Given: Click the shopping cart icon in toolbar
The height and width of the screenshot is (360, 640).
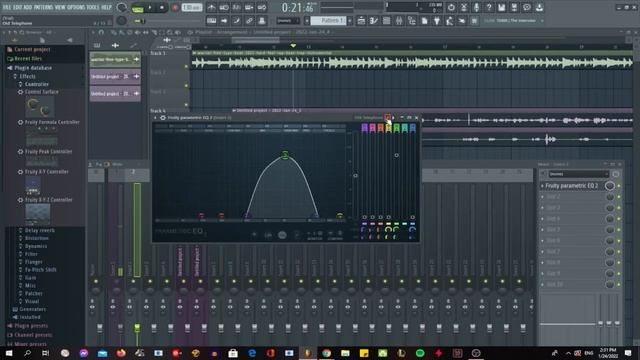Looking at the screenshot, I should tap(474, 20).
